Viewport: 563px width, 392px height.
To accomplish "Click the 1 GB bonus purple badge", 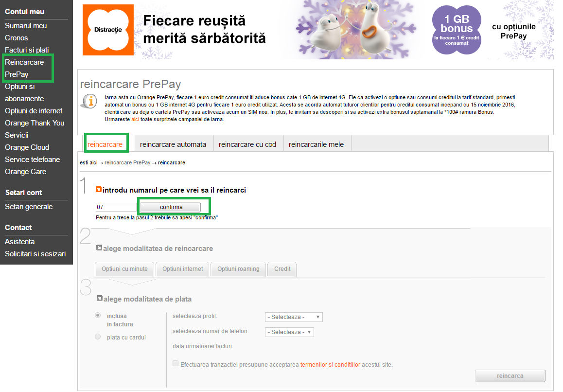I will (457, 30).
